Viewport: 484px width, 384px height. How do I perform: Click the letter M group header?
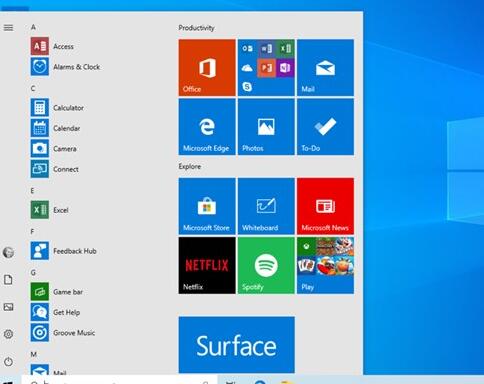pos(34,354)
